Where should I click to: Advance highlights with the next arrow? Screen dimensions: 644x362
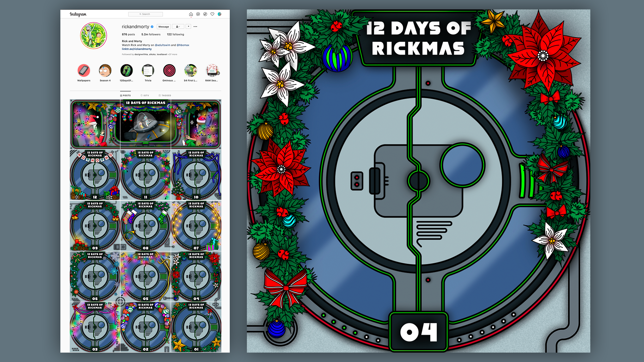[x=218, y=73]
